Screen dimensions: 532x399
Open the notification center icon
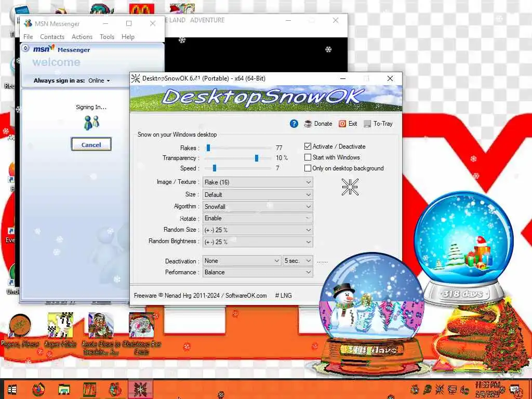515,390
